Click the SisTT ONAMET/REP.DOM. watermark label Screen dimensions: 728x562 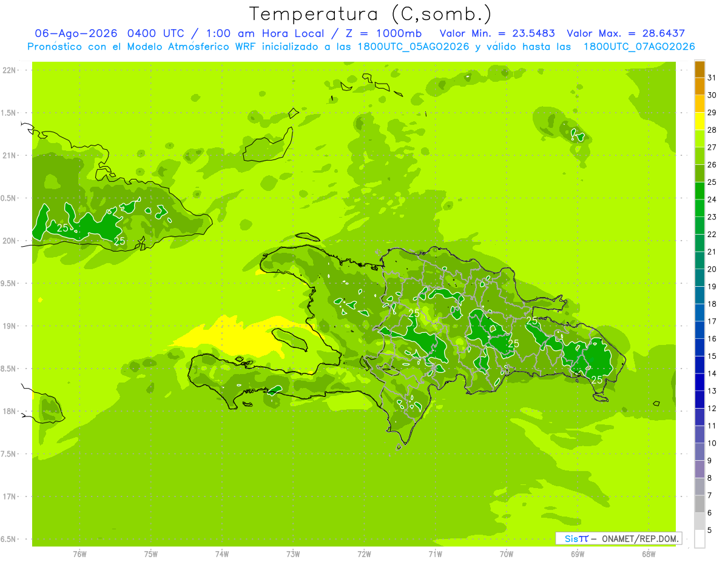coord(618,538)
